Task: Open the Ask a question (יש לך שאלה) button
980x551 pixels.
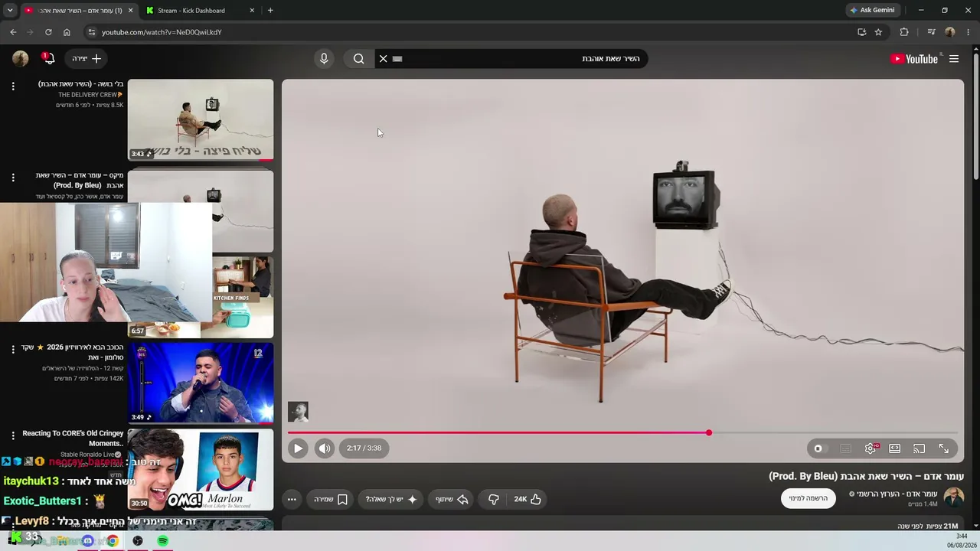Action: click(x=391, y=499)
